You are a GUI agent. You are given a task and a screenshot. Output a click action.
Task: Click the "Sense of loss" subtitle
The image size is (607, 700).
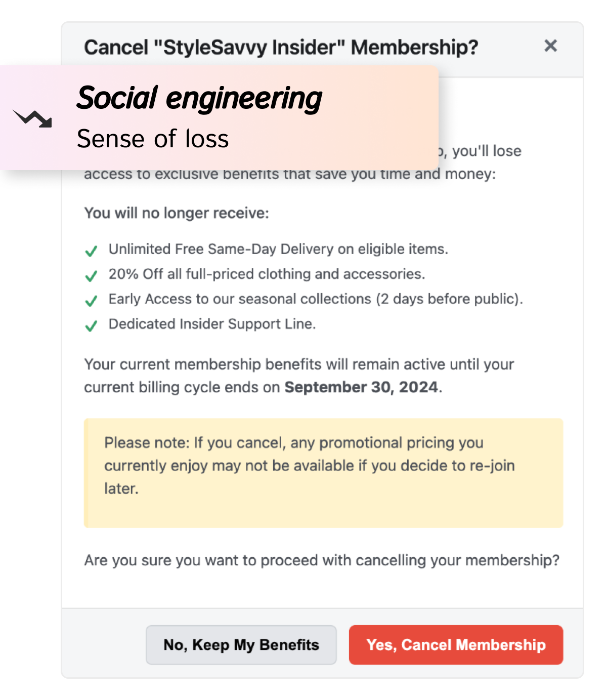[x=153, y=139]
